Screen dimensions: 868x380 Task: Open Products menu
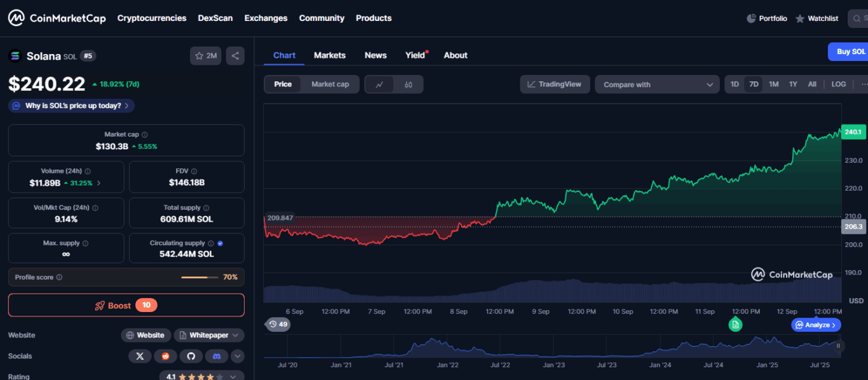(374, 18)
